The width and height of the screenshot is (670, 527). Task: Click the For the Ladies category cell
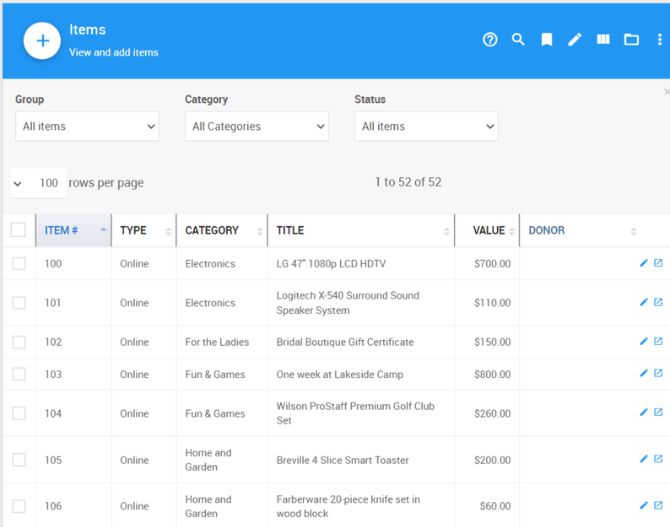tap(217, 342)
